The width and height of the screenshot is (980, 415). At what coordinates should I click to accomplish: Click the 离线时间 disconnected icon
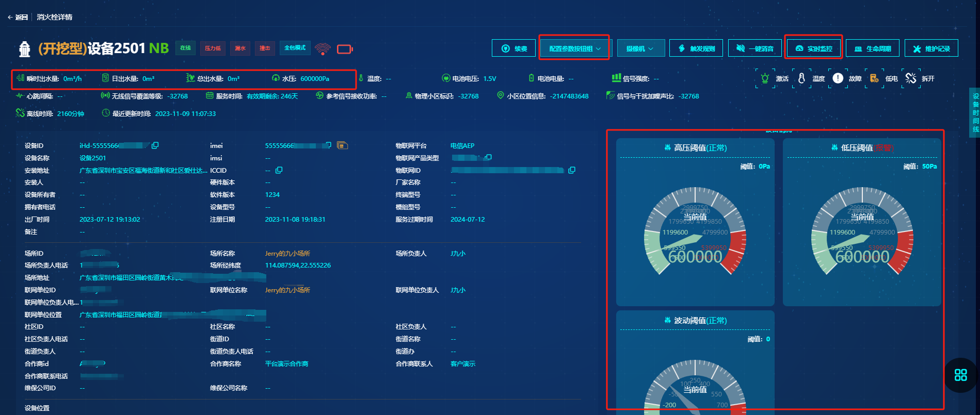pyautogui.click(x=20, y=113)
